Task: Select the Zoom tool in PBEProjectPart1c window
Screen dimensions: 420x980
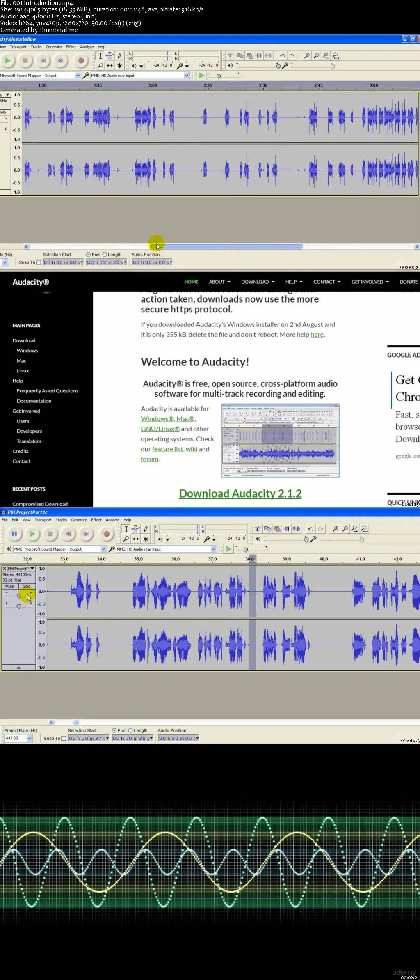Action: point(126,539)
